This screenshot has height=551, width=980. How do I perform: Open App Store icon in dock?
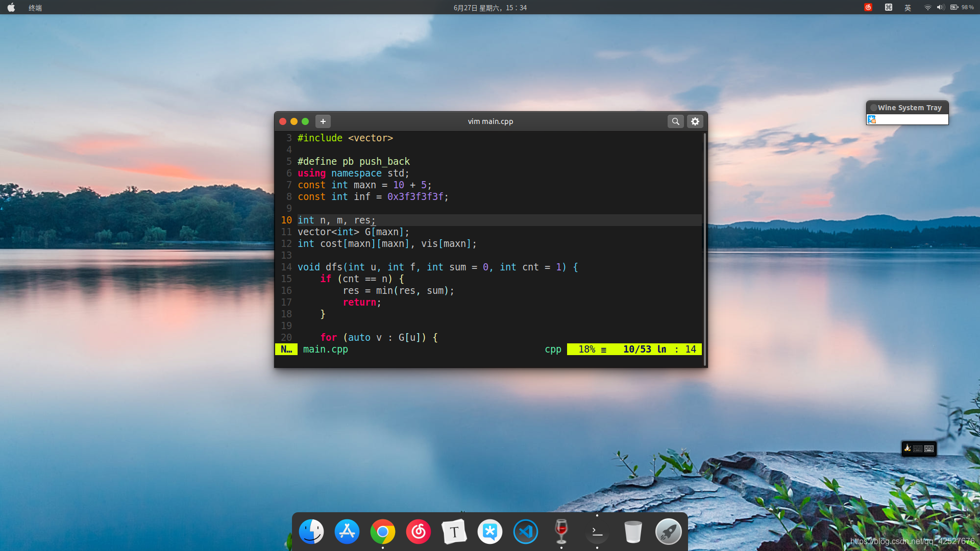click(x=347, y=532)
